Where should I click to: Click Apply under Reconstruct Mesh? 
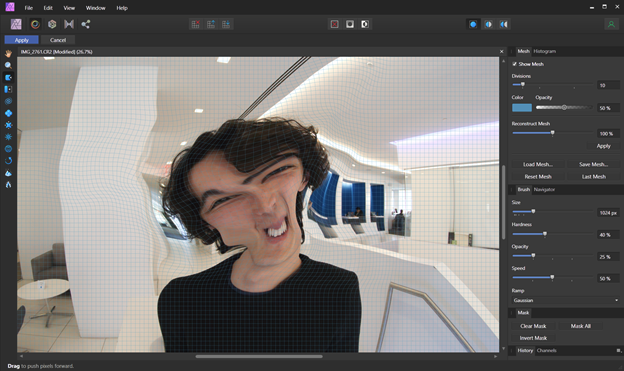tap(603, 146)
